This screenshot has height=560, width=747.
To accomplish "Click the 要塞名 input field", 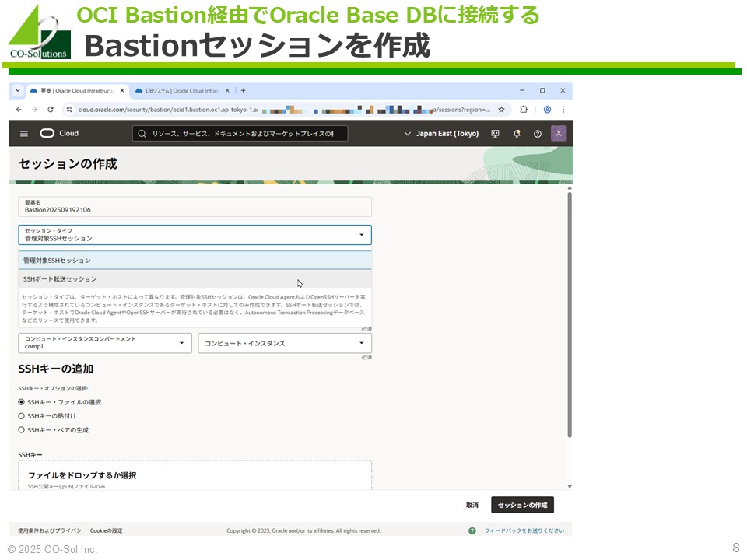I will [x=195, y=207].
